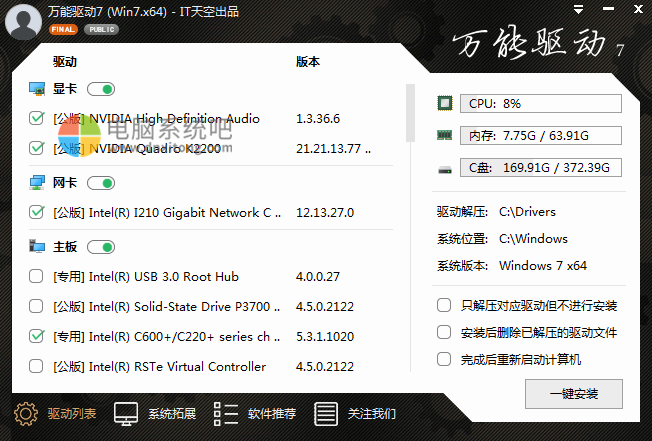
Task: Click the memory module icon
Action: (445, 135)
